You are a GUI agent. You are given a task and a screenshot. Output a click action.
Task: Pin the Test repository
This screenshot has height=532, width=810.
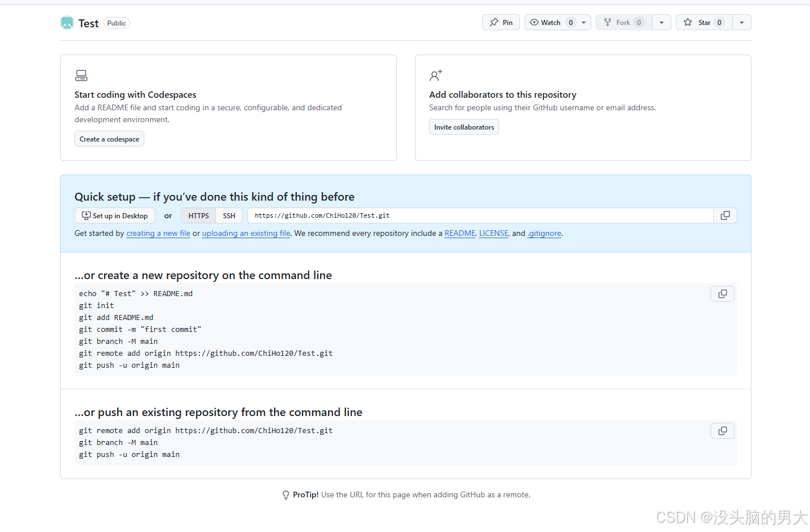click(x=501, y=22)
